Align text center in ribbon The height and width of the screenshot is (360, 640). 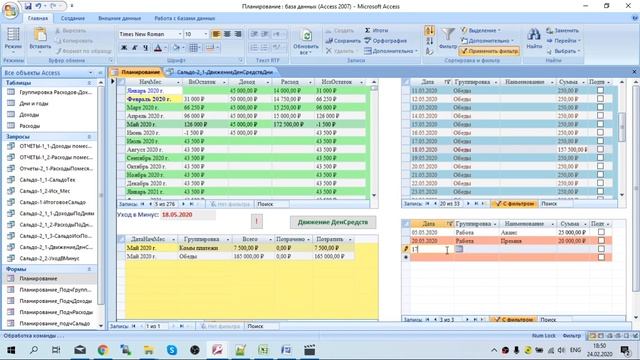coord(227,34)
